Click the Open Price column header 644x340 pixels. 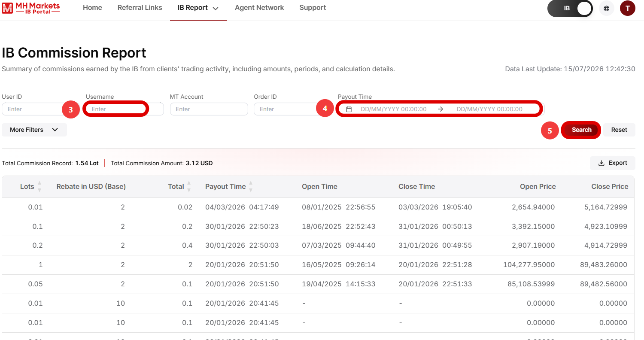pos(538,187)
